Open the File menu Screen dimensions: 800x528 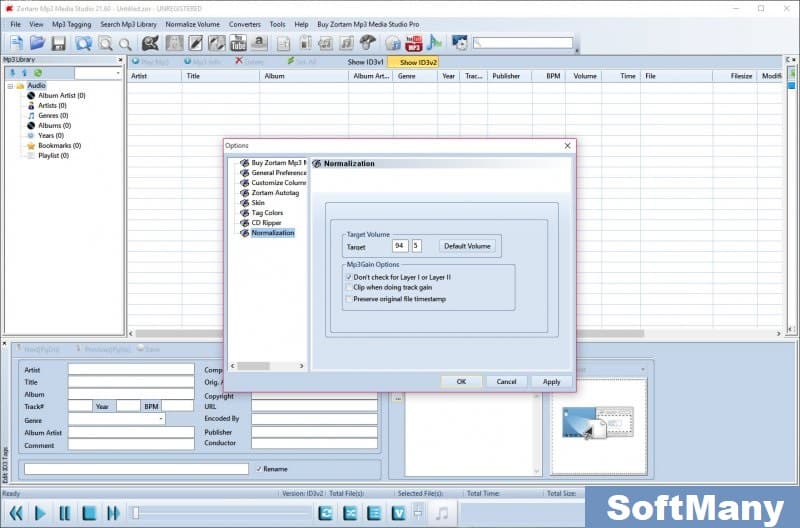15,24
